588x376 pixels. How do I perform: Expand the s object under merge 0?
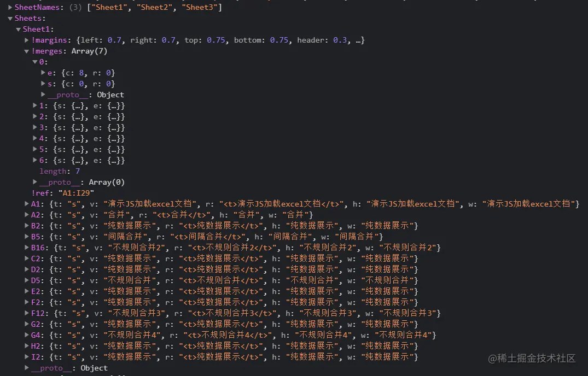43,84
